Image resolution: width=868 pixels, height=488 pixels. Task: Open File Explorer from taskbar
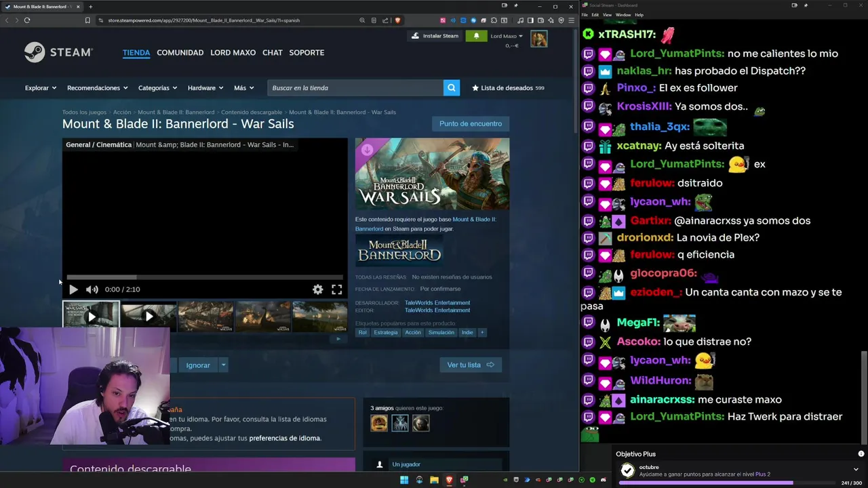[x=434, y=480]
